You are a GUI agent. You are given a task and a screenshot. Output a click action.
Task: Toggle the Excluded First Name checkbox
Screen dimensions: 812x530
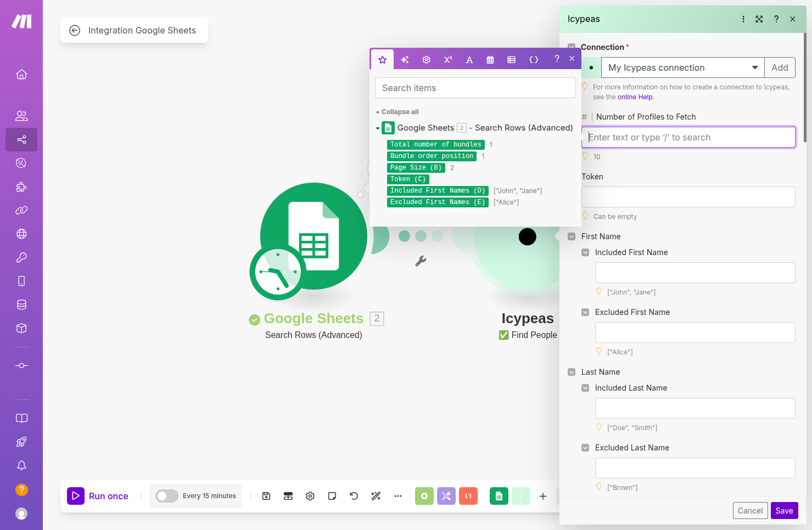(x=585, y=312)
